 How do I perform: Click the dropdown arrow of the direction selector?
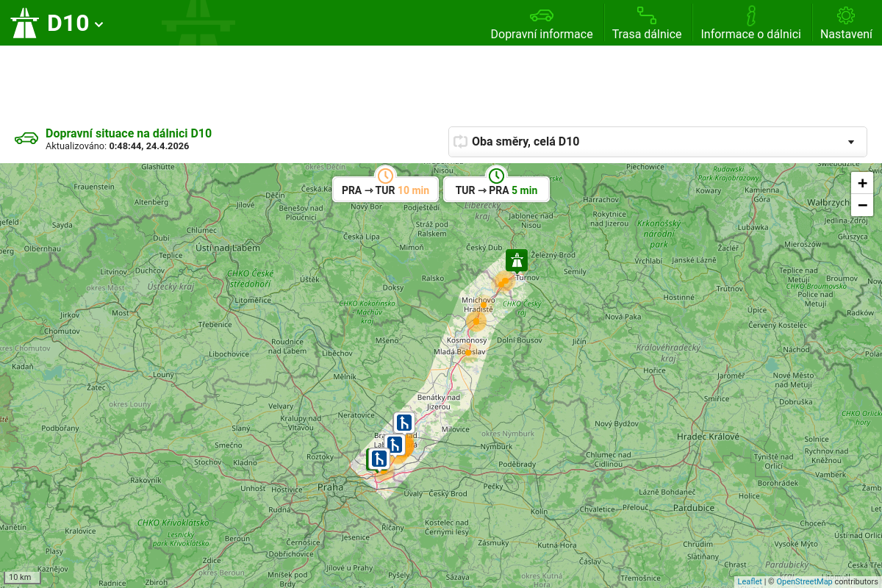click(851, 142)
